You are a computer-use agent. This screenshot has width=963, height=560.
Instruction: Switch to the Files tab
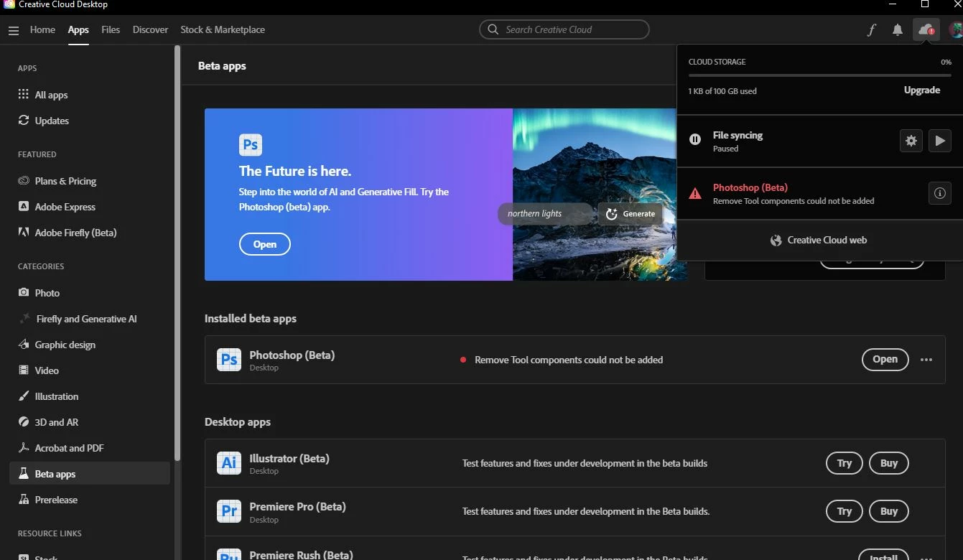click(111, 29)
